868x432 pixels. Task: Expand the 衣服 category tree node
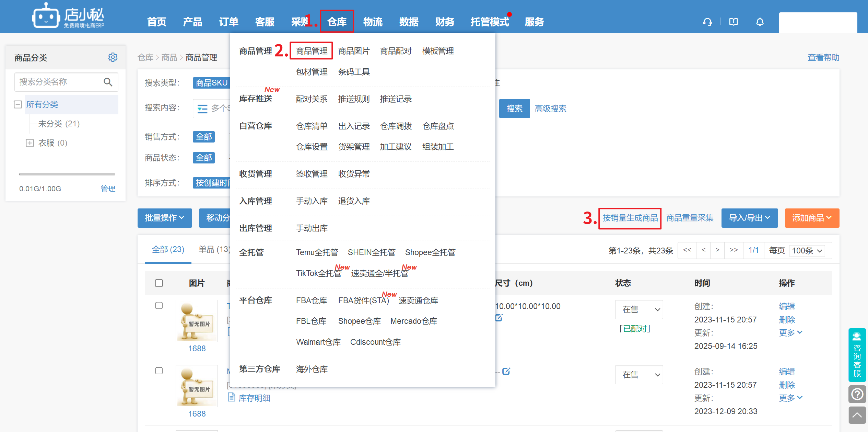30,143
